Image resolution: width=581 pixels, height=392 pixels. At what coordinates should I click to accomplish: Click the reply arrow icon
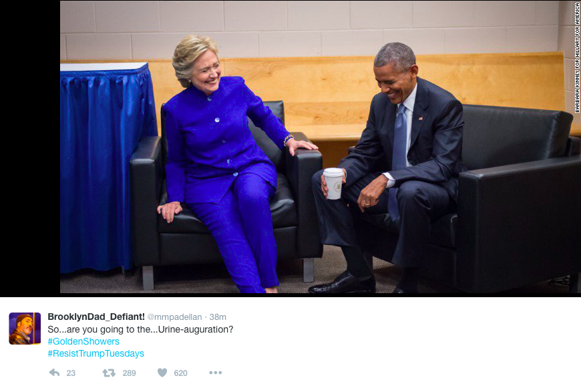(x=54, y=373)
